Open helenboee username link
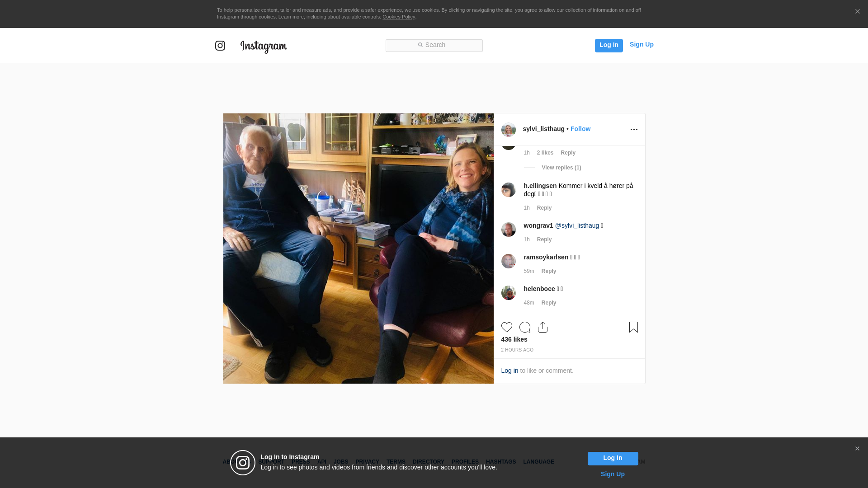Image resolution: width=868 pixels, height=488 pixels. (x=539, y=289)
